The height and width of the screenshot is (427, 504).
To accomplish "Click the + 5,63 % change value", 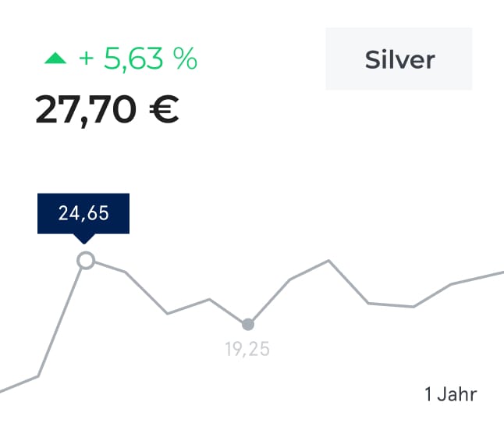I will [138, 59].
